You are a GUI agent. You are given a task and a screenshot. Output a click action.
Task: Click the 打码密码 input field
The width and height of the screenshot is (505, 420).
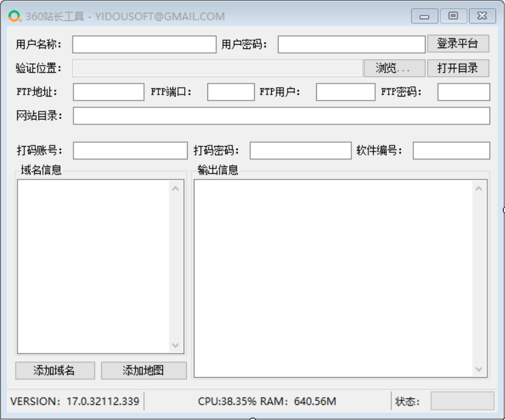(x=300, y=150)
